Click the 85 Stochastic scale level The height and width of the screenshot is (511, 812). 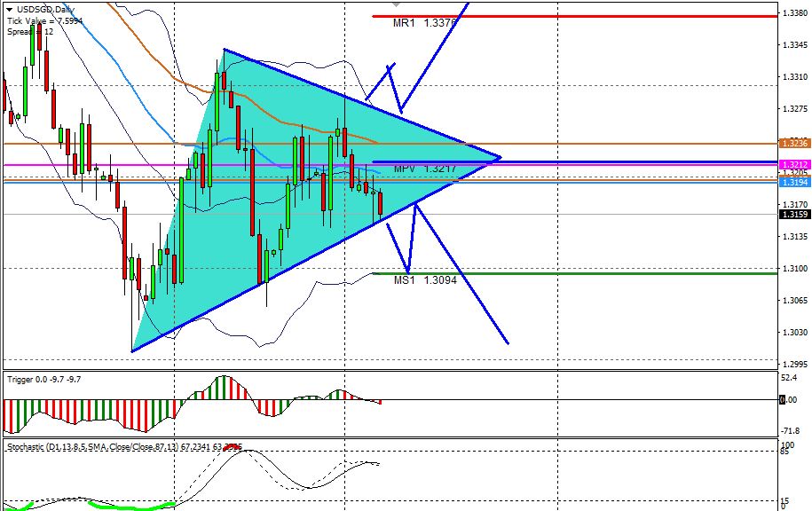point(785,452)
